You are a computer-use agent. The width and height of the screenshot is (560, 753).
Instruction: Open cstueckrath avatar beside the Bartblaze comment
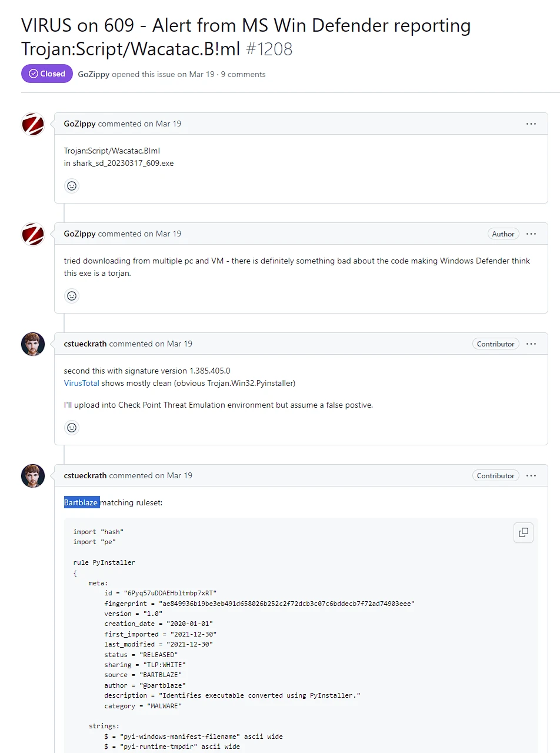(x=33, y=476)
